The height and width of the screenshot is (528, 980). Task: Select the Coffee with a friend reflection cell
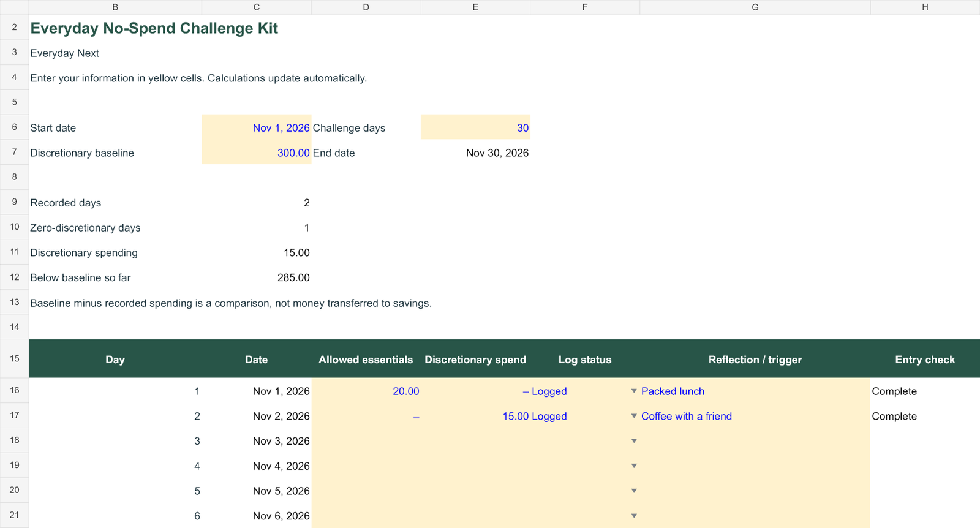point(755,416)
